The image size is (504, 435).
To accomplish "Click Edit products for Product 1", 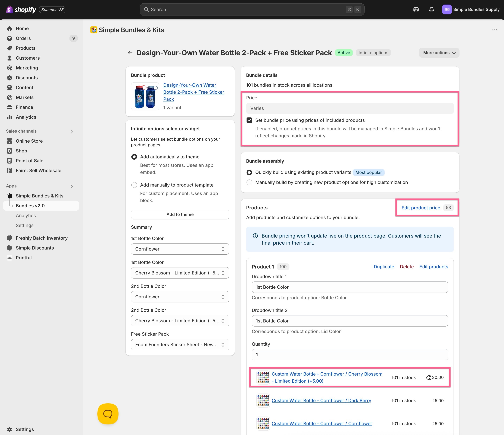I will (433, 267).
